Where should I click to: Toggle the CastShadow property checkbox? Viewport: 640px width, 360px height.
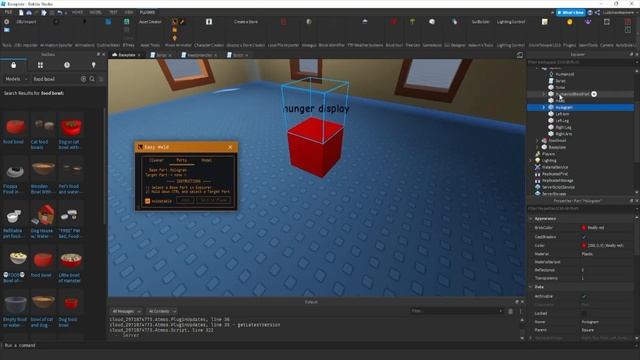click(x=584, y=237)
